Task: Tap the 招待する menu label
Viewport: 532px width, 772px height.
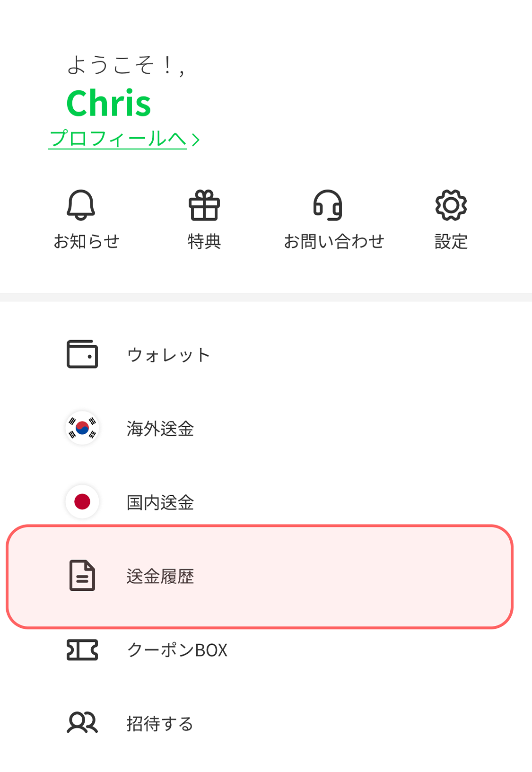Action: coord(160,724)
